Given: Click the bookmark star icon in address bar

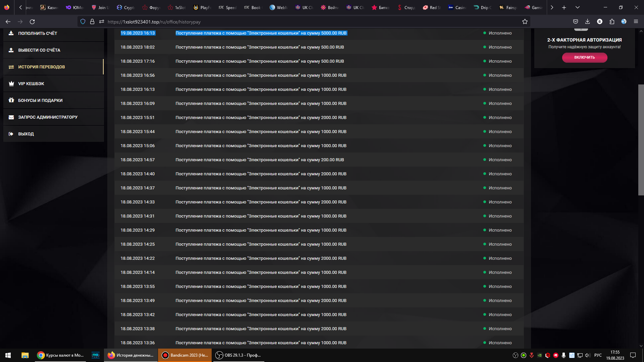Looking at the screenshot, I should tap(525, 22).
